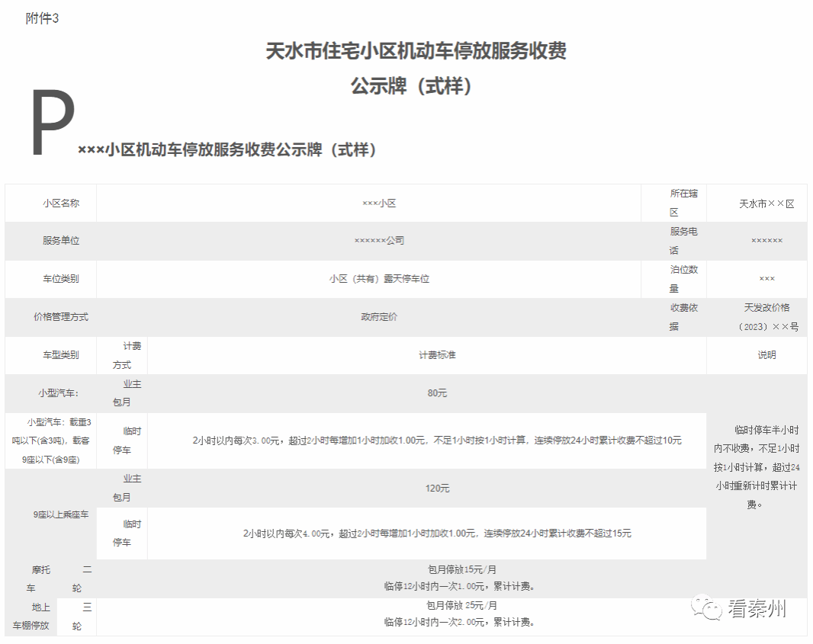Select the 80元 monthly fee cell
Viewport: 813px width, 644px height.
click(x=437, y=393)
